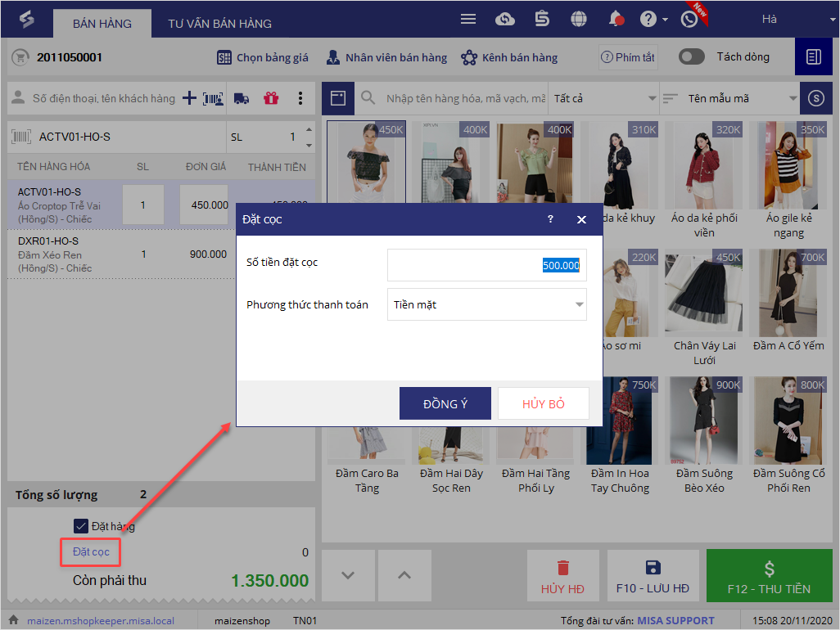
Task: Click the Số tiền đặt cọc field
Action: pyautogui.click(x=487, y=265)
